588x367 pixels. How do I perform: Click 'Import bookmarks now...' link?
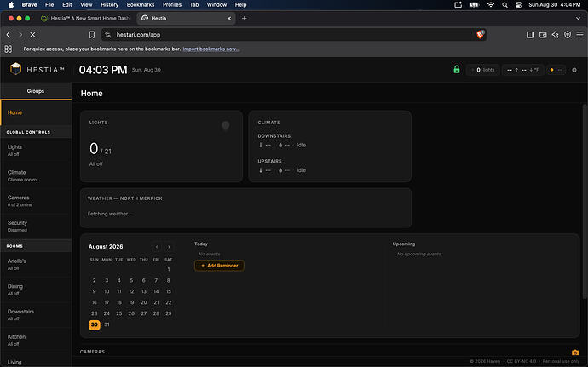coord(211,49)
